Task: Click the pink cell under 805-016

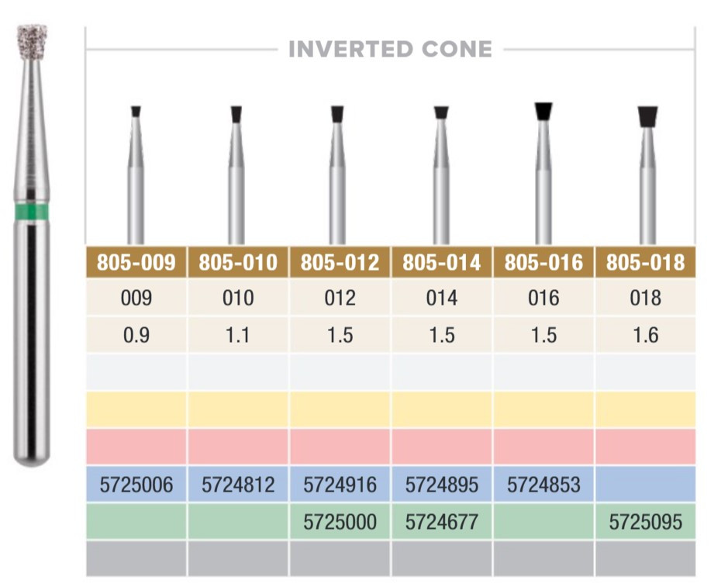Action: point(543,447)
